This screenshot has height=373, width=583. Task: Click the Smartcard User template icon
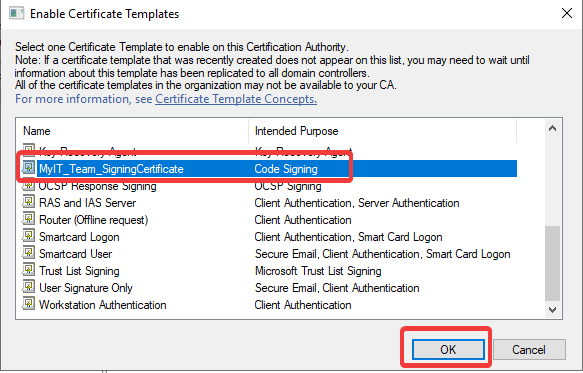point(28,253)
